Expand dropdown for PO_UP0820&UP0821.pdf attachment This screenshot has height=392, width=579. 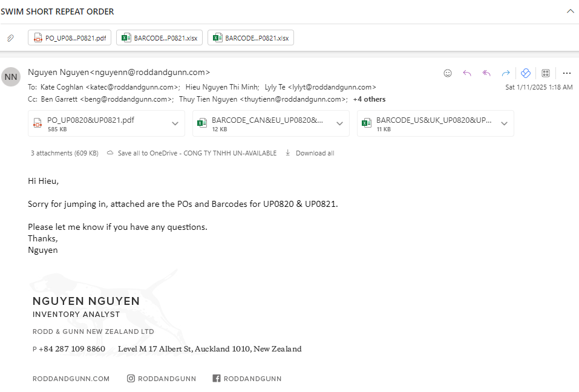[x=175, y=123]
